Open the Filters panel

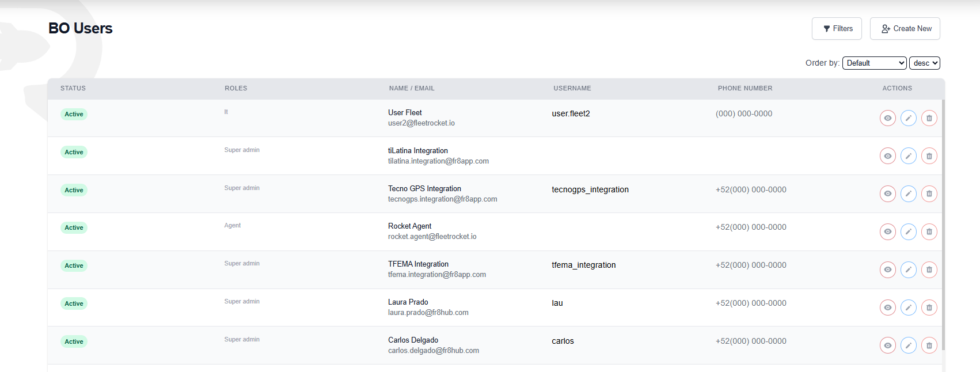(x=837, y=29)
